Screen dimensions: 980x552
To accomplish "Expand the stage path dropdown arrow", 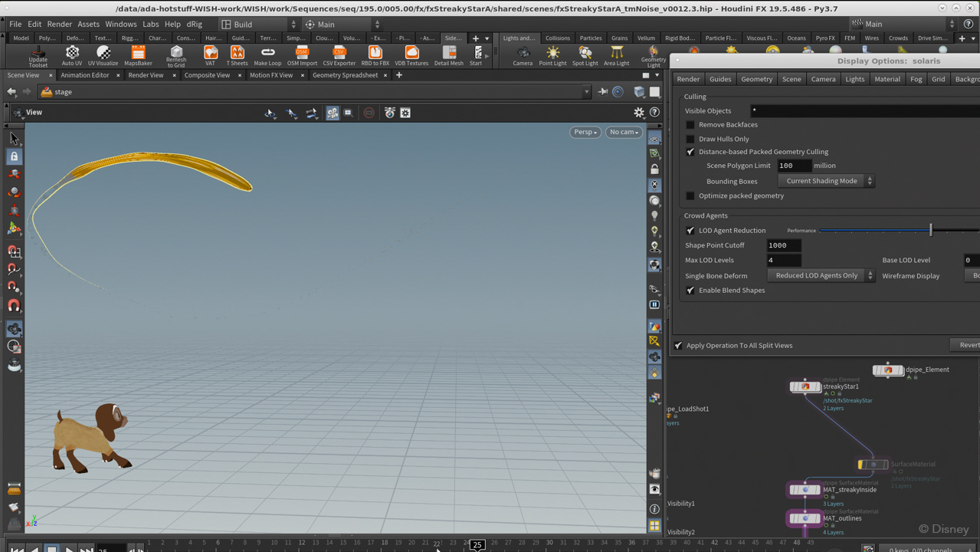I will tap(587, 92).
